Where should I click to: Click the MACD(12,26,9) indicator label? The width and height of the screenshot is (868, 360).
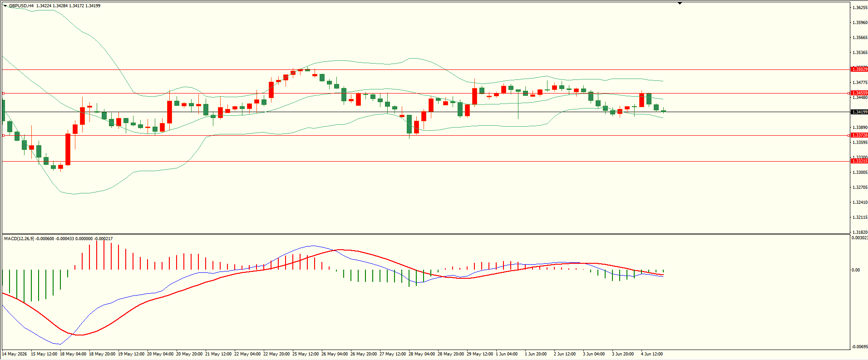tap(19, 239)
